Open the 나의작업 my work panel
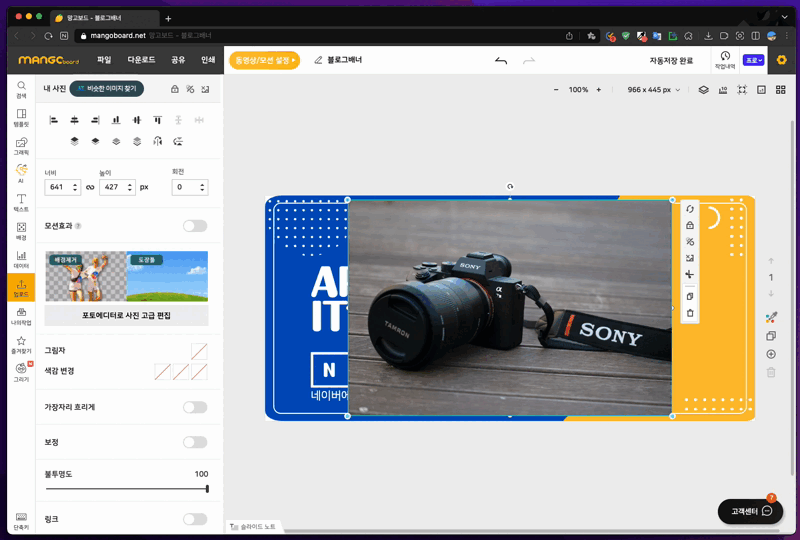Screen dimensions: 800x540 pos(21,316)
